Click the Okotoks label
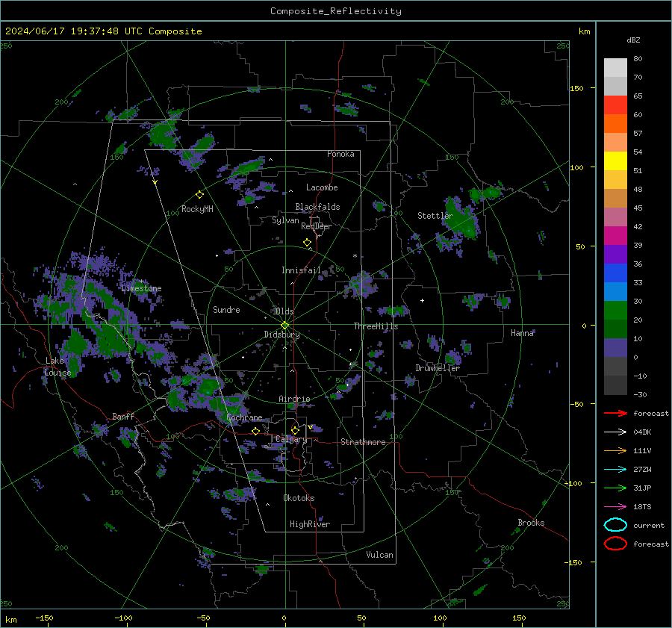Screen dimensions: 672x628 click(x=299, y=498)
